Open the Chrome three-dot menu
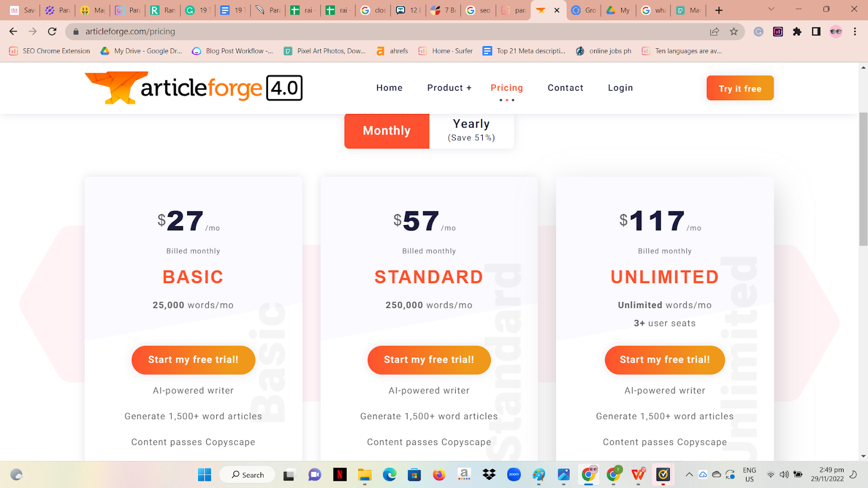This screenshot has height=488, width=868. pos(855,31)
